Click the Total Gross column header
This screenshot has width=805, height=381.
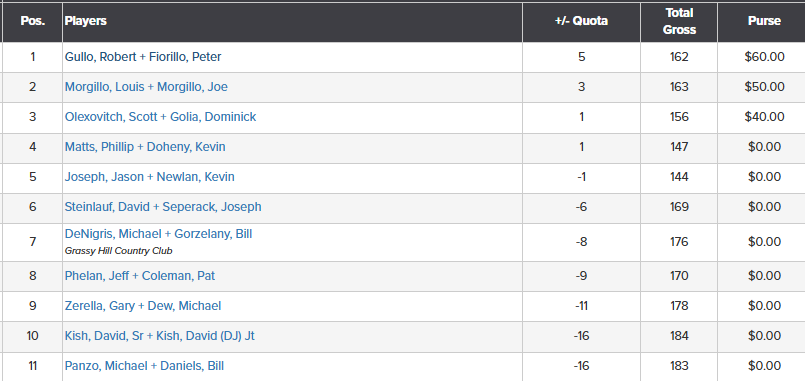coord(679,21)
